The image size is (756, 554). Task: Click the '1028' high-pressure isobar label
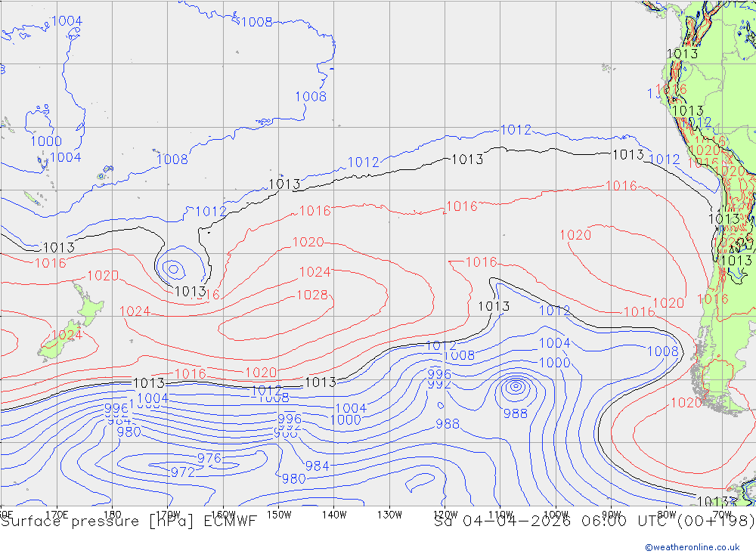click(312, 295)
